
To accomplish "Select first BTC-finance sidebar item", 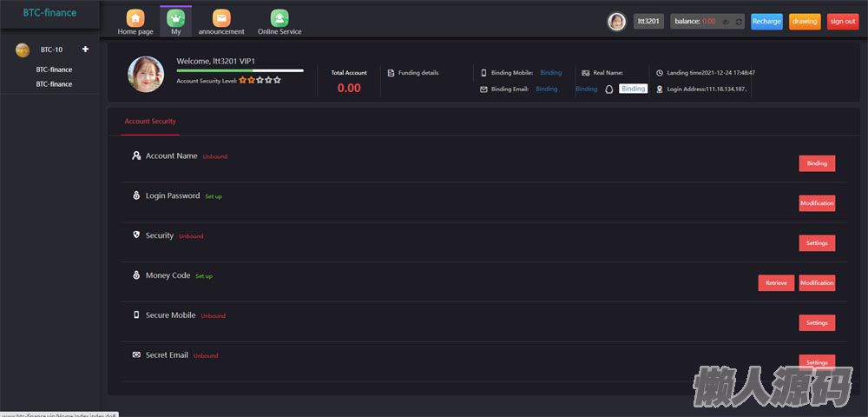I will (x=54, y=69).
